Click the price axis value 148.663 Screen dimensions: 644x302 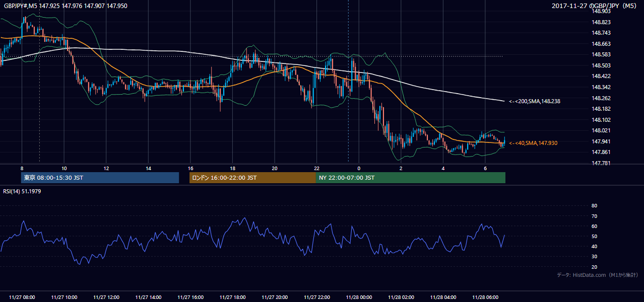coord(600,44)
